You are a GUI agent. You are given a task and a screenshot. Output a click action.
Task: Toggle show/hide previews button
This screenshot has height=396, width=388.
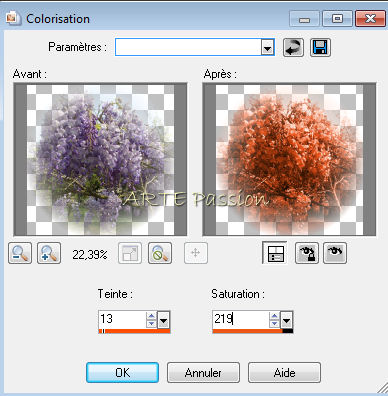coord(275,253)
